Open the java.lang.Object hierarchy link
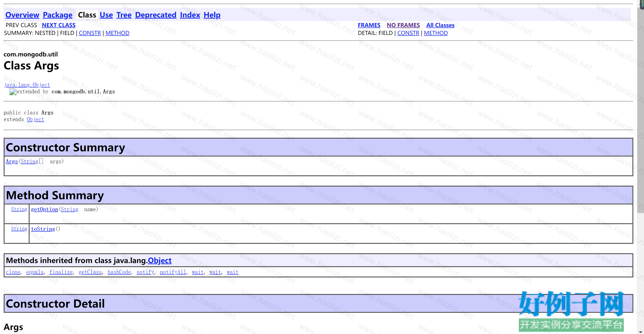The width and height of the screenshot is (644, 334). [x=27, y=85]
